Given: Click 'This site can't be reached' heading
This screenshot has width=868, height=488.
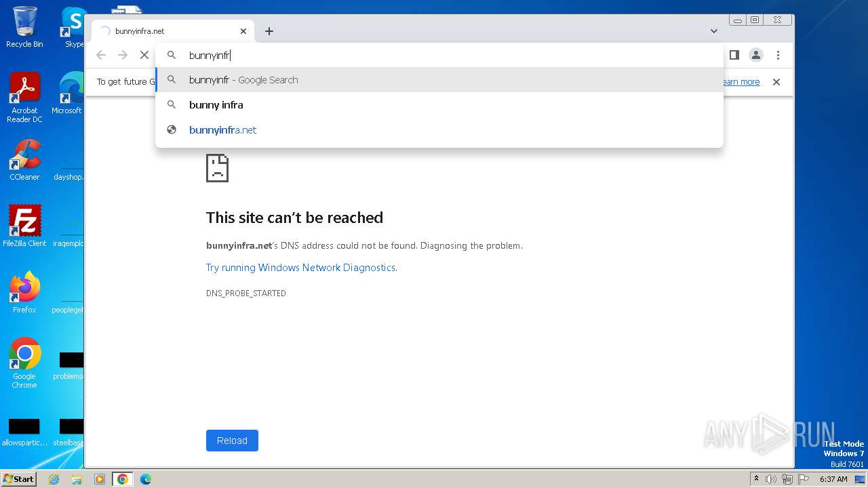Looking at the screenshot, I should (294, 218).
